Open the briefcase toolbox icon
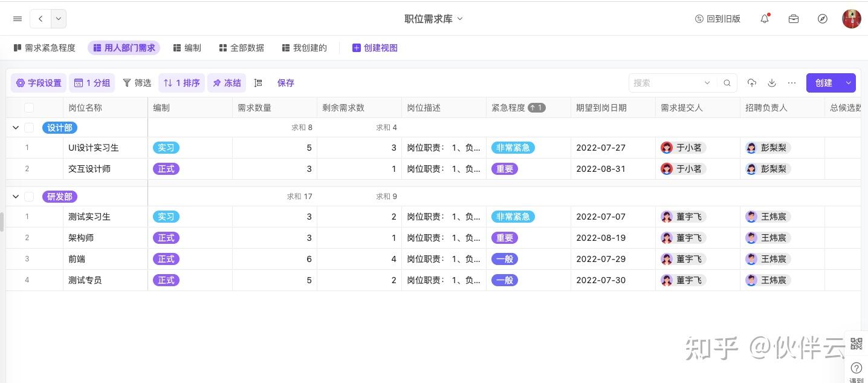The height and width of the screenshot is (383, 868). (x=794, y=19)
